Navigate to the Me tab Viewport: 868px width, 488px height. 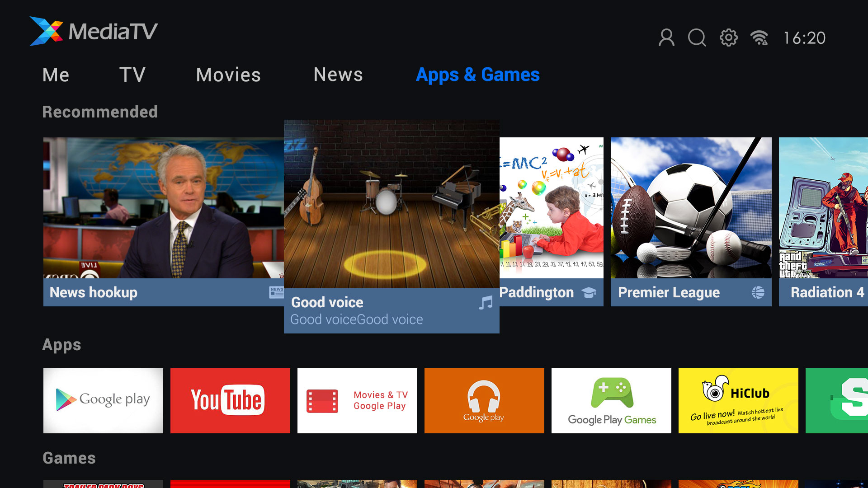pyautogui.click(x=56, y=74)
